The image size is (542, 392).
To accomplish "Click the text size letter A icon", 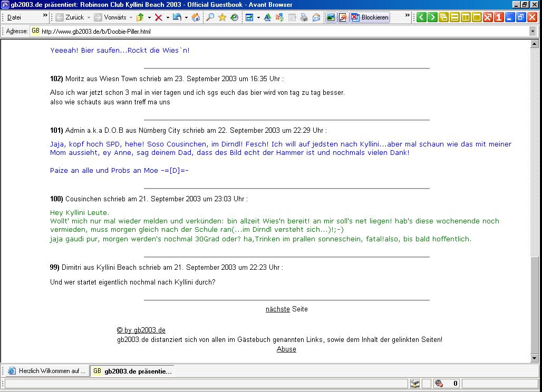I will (x=267, y=17).
